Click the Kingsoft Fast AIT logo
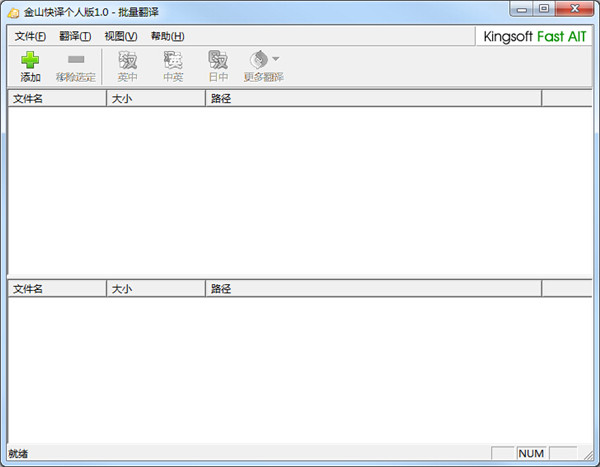600x467 pixels. (x=535, y=37)
